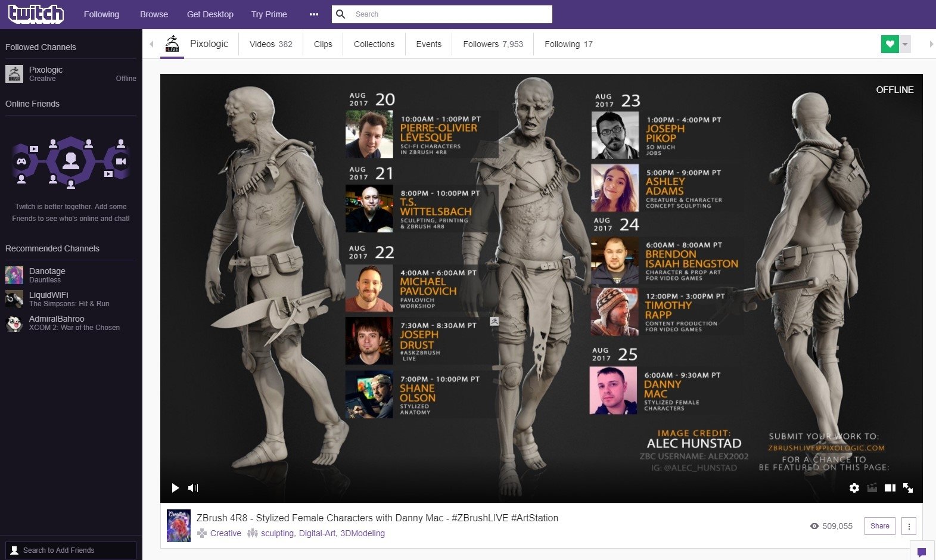Click the search magnifier icon
Viewport: 936px width, 560px height.
pos(341,14)
